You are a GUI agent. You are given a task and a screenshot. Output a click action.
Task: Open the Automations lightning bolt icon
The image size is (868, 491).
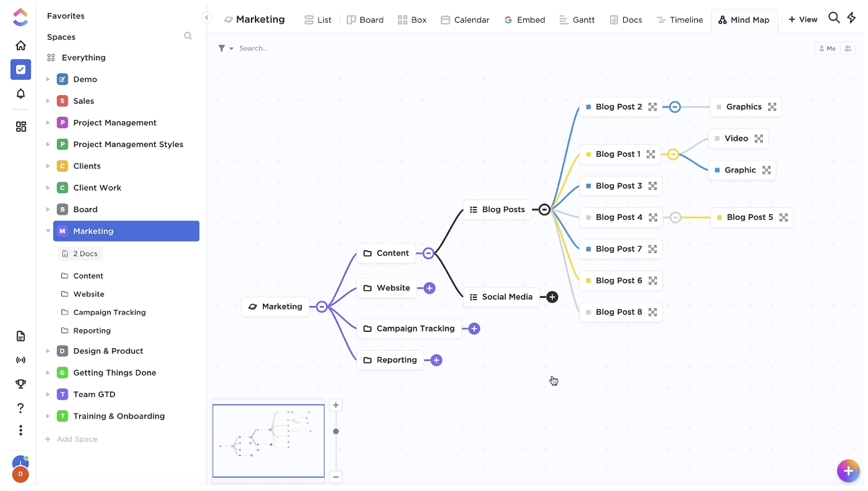pyautogui.click(x=851, y=18)
